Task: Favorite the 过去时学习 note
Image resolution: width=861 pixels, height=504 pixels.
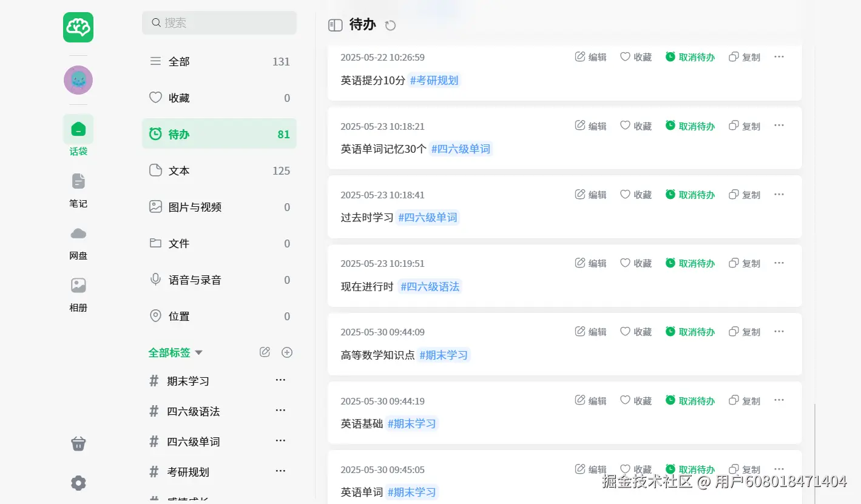Action: pos(635,195)
